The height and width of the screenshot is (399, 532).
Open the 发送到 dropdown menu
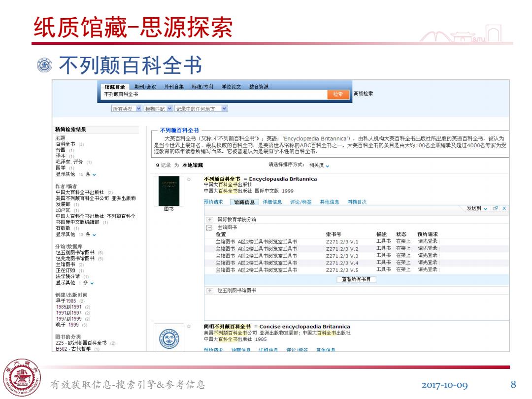point(477,208)
